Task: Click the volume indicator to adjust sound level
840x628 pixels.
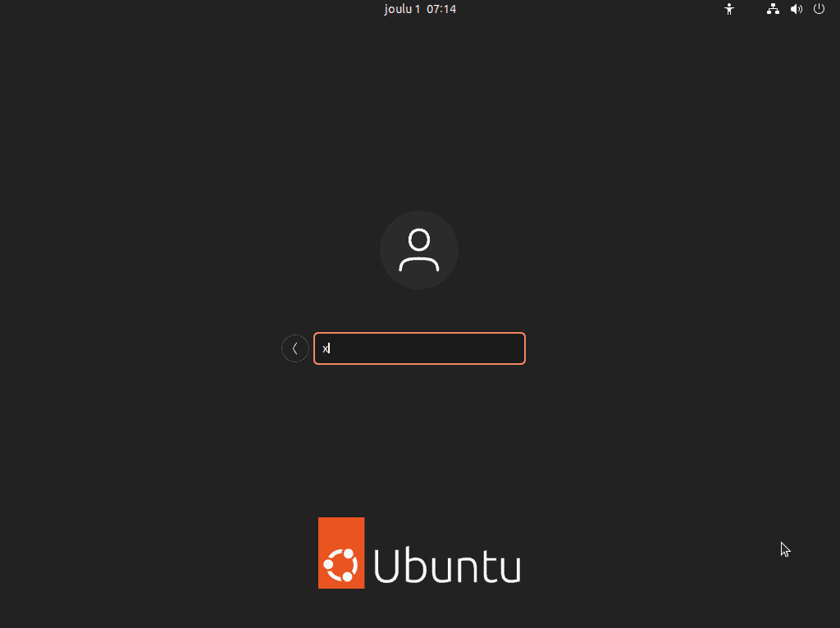Action: (x=796, y=9)
